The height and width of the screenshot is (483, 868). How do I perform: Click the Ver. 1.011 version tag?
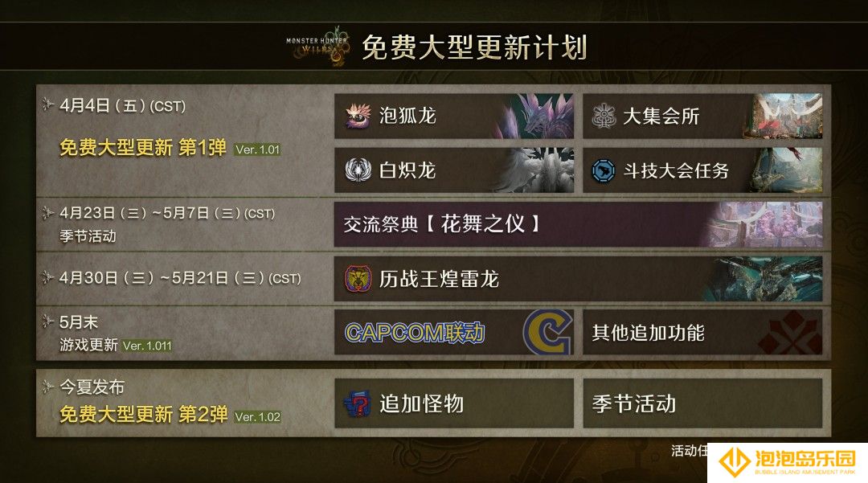pos(147,346)
